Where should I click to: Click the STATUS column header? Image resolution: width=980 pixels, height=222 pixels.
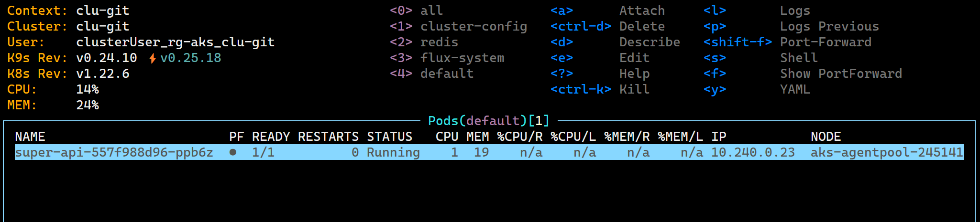(389, 137)
